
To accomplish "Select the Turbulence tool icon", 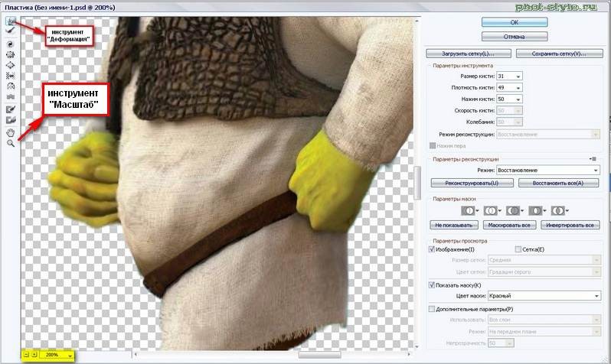I will tap(11, 96).
